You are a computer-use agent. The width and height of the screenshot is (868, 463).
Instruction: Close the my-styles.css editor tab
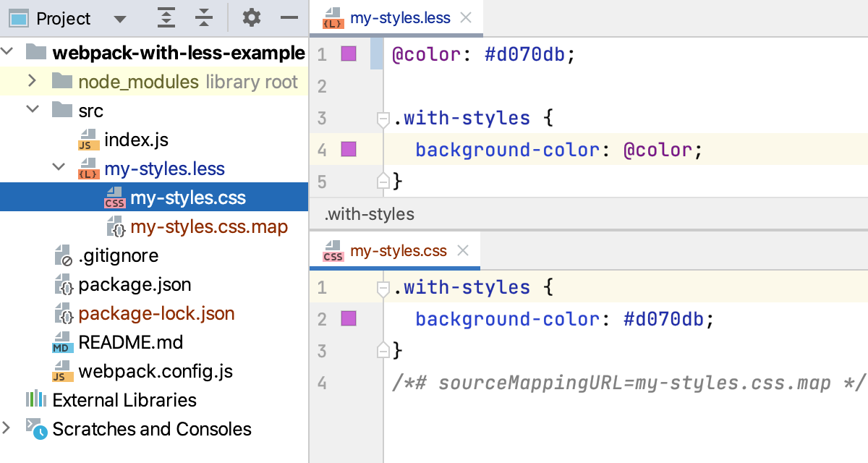pyautogui.click(x=462, y=250)
